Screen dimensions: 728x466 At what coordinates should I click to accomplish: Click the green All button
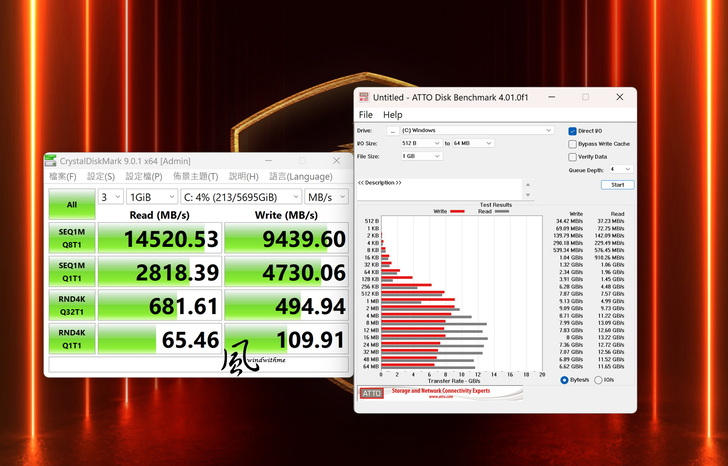pyautogui.click(x=71, y=204)
